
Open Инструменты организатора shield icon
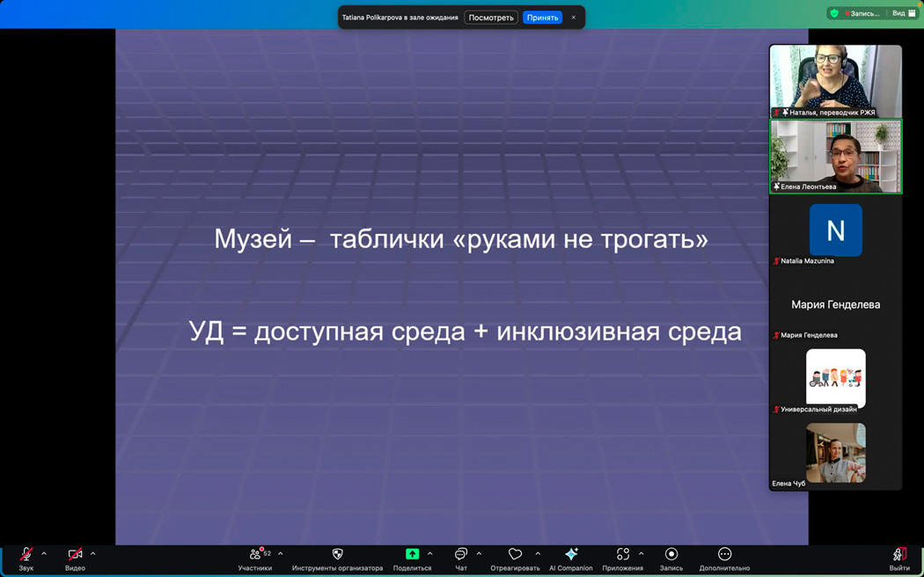[337, 554]
